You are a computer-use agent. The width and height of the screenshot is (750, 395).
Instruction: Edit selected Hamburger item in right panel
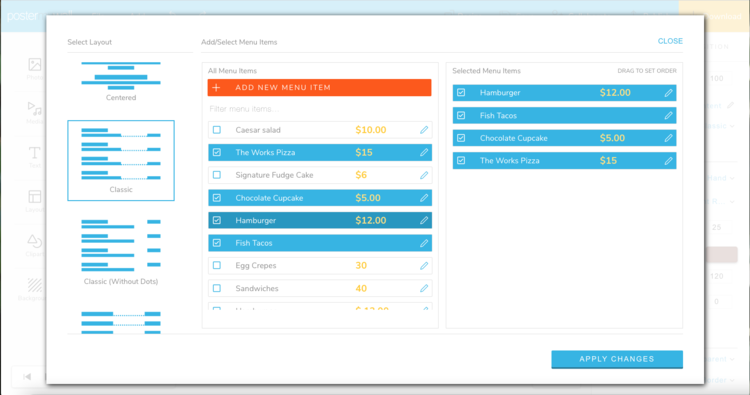pos(668,93)
